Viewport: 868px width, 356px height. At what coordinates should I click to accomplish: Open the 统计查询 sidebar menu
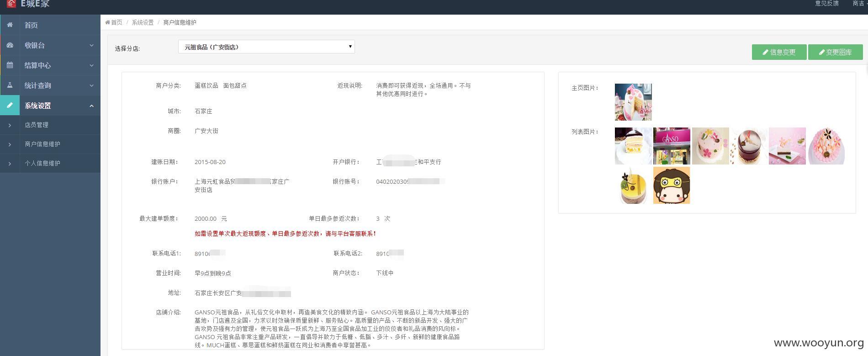point(50,85)
